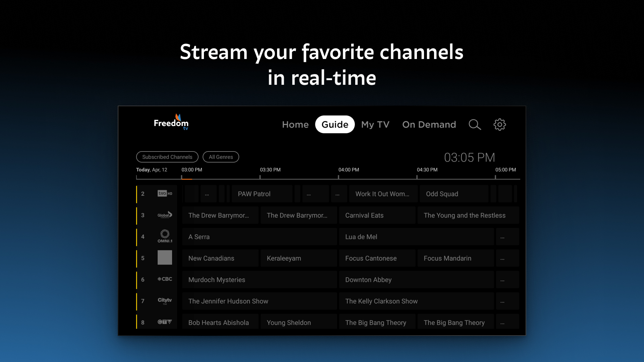
Task: Switch to the Home tab
Action: 295,124
